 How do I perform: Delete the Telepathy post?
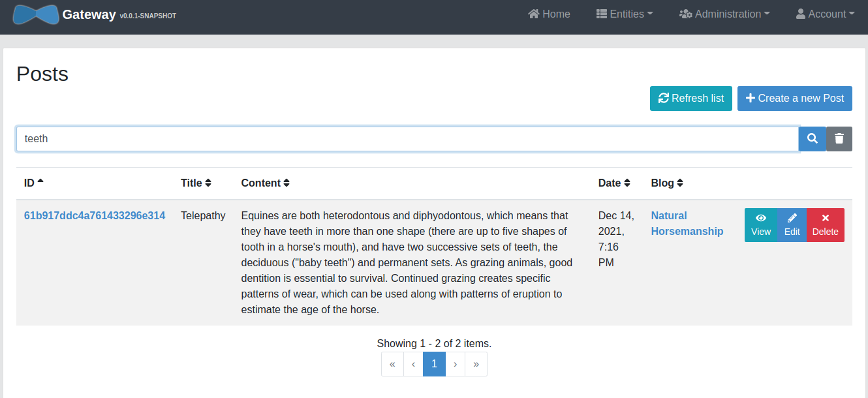point(825,225)
